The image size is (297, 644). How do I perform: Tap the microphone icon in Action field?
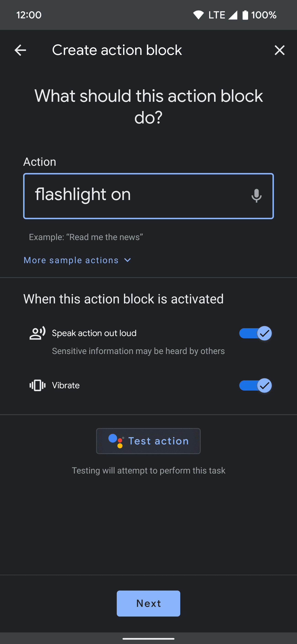(x=256, y=196)
